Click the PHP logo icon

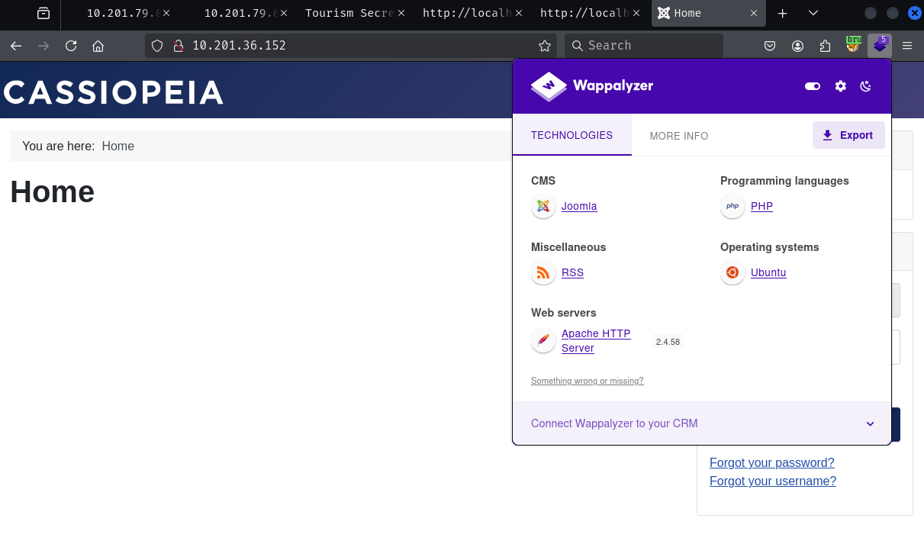pos(732,206)
